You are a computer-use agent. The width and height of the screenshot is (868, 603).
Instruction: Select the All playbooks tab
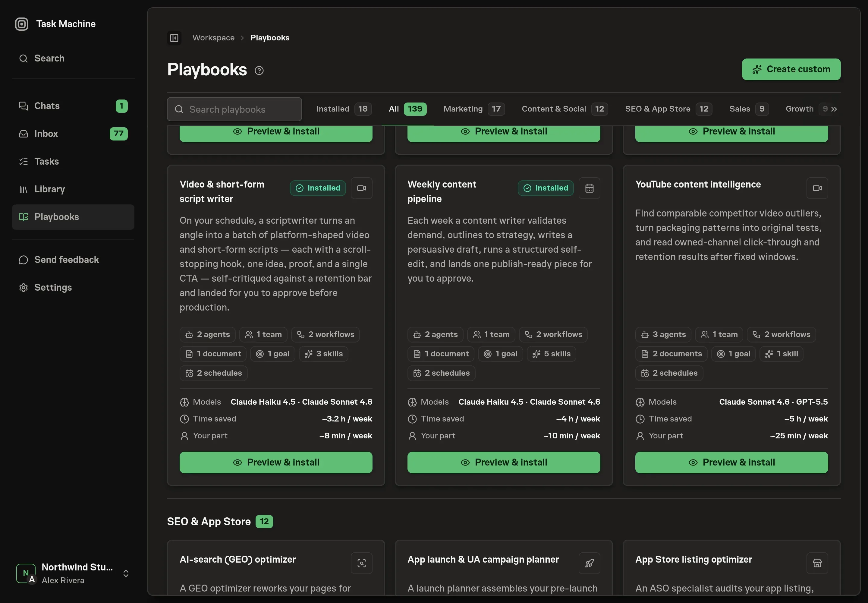[407, 109]
